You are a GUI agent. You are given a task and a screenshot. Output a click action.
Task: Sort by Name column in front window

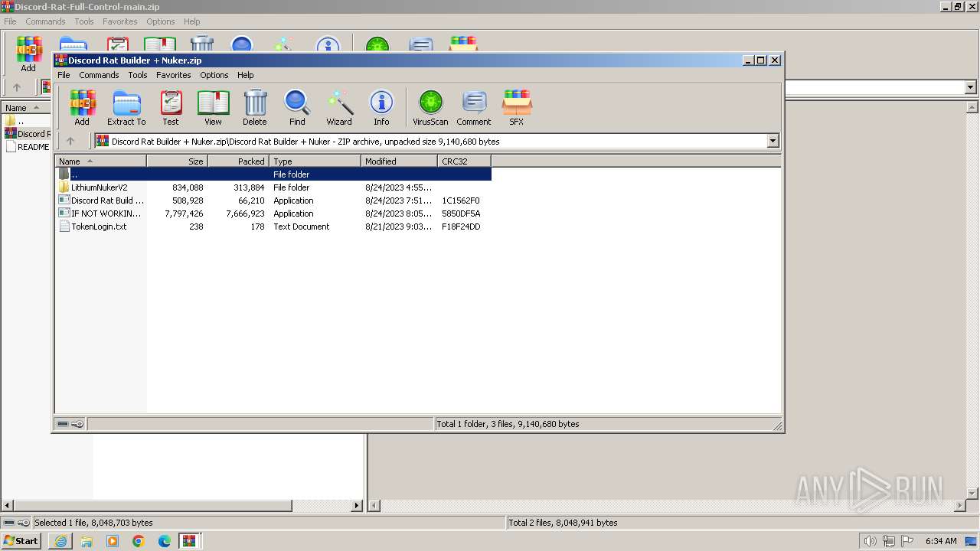tap(100, 161)
